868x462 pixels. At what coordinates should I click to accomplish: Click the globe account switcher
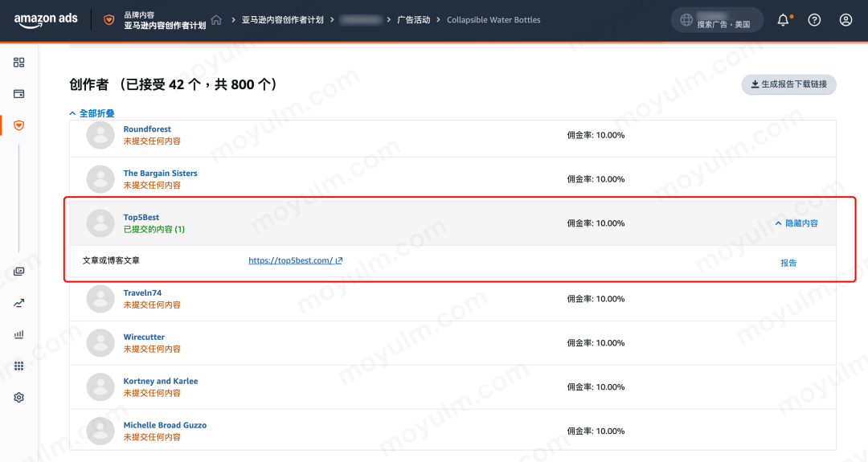coord(717,20)
